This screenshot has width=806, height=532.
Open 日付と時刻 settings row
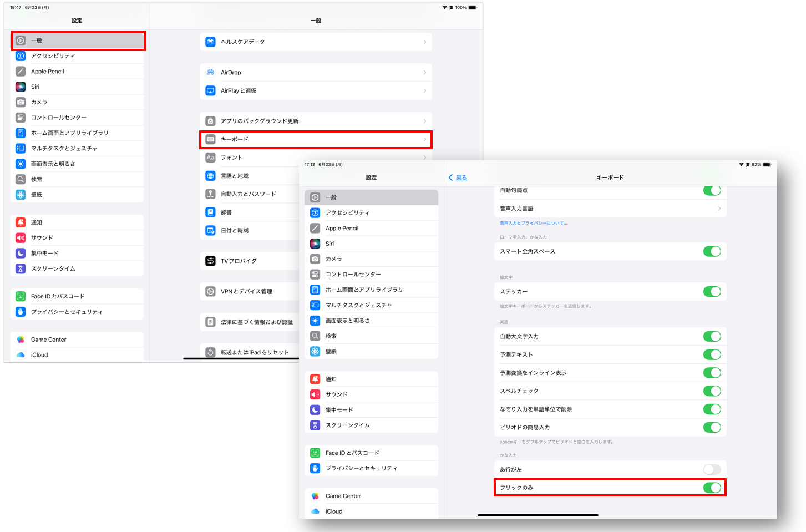coord(250,231)
